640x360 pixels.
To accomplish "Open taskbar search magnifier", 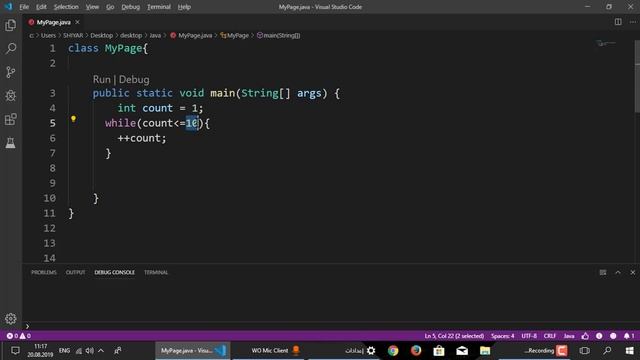I will coord(607,351).
